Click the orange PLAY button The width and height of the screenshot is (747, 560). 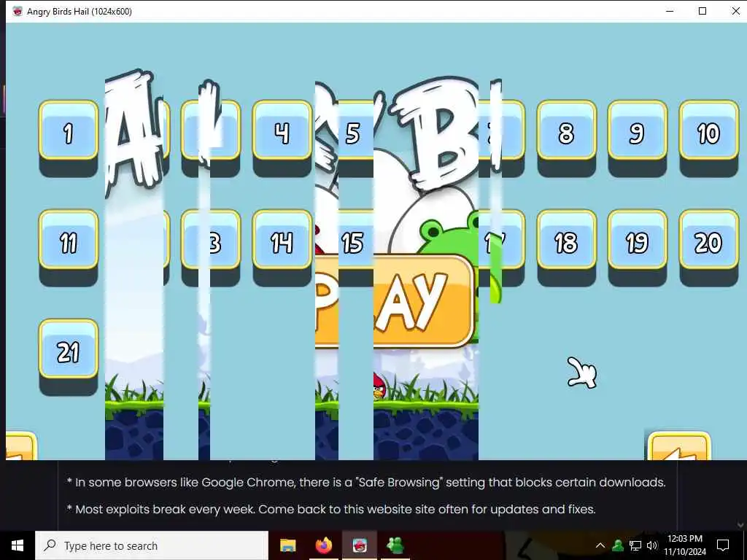click(x=424, y=301)
